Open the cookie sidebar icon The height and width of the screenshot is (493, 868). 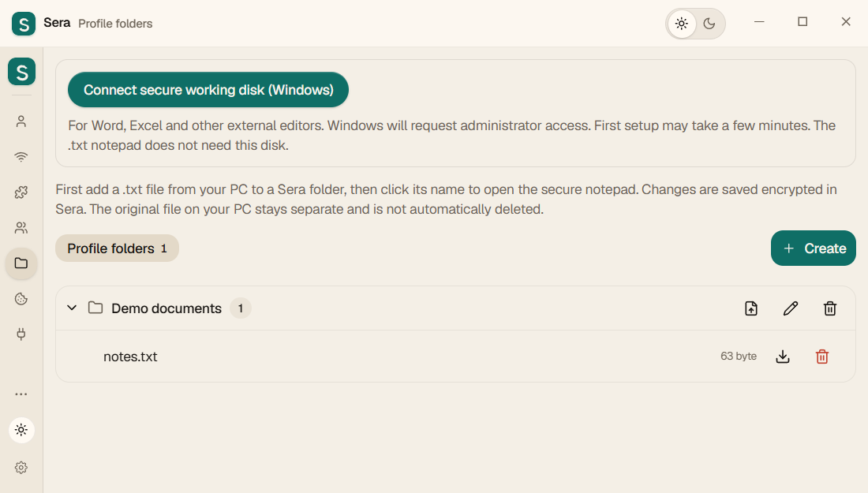click(x=21, y=299)
